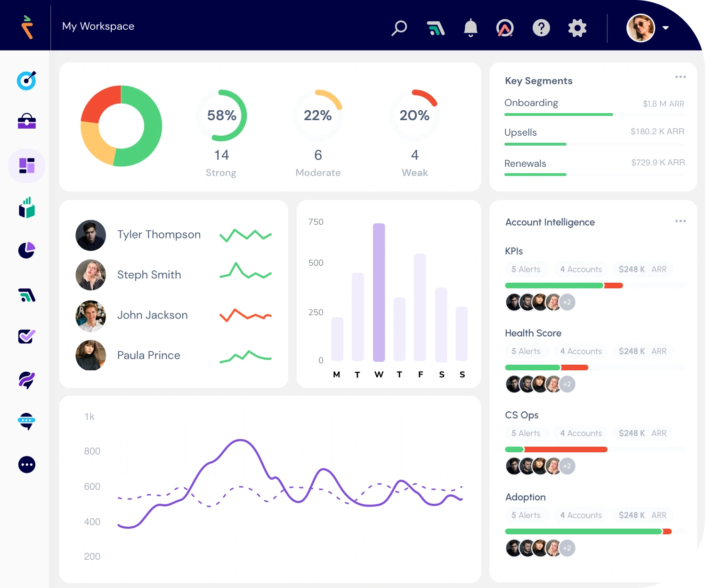Open sidebar more options ellipsis icon
Viewport: 705px width, 588px height.
coord(27,465)
